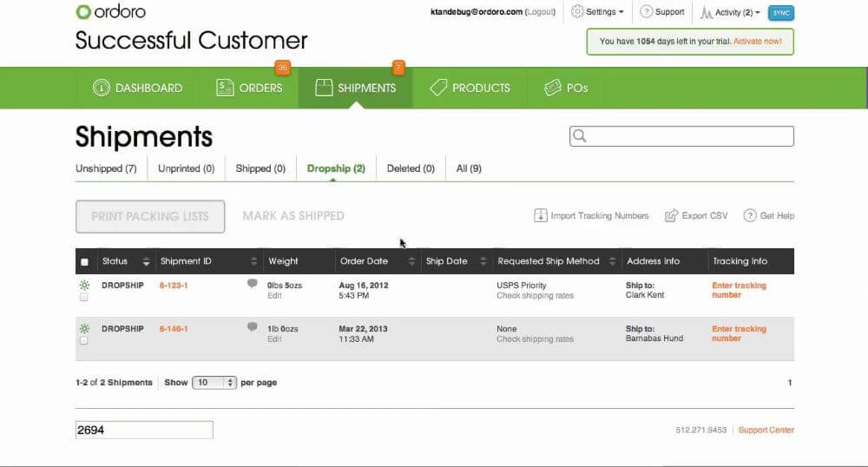The image size is (868, 467).
Task: Click the Support question mark icon
Action: (x=646, y=11)
